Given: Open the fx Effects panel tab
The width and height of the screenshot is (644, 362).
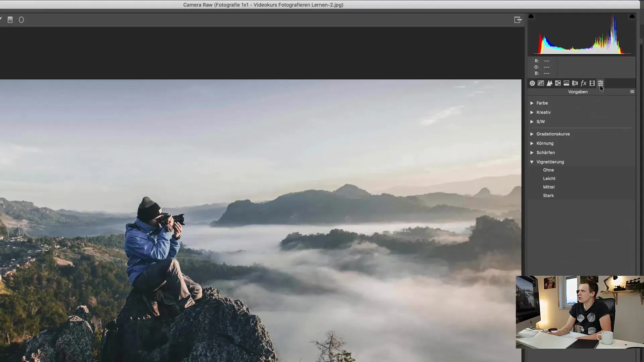Looking at the screenshot, I should coord(584,83).
